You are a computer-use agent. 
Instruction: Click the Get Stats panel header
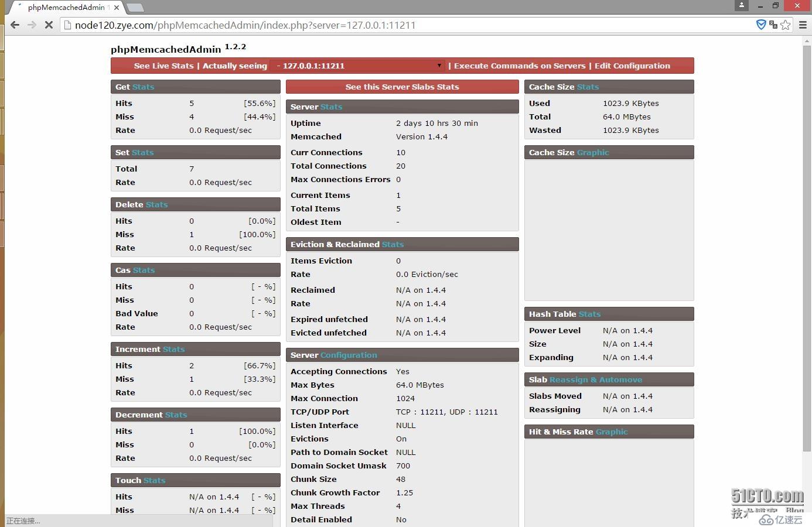(x=196, y=87)
